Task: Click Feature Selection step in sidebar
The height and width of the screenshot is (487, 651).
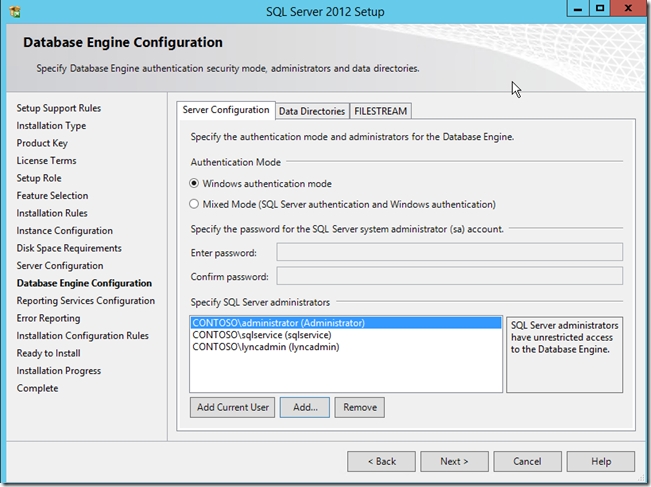Action: tap(52, 196)
